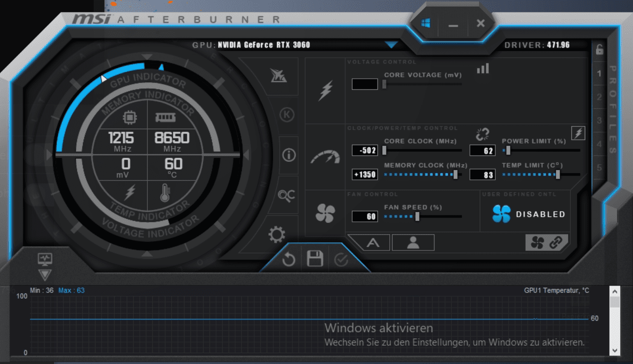
Task: Save settings with the floppy disk icon
Action: tap(315, 259)
